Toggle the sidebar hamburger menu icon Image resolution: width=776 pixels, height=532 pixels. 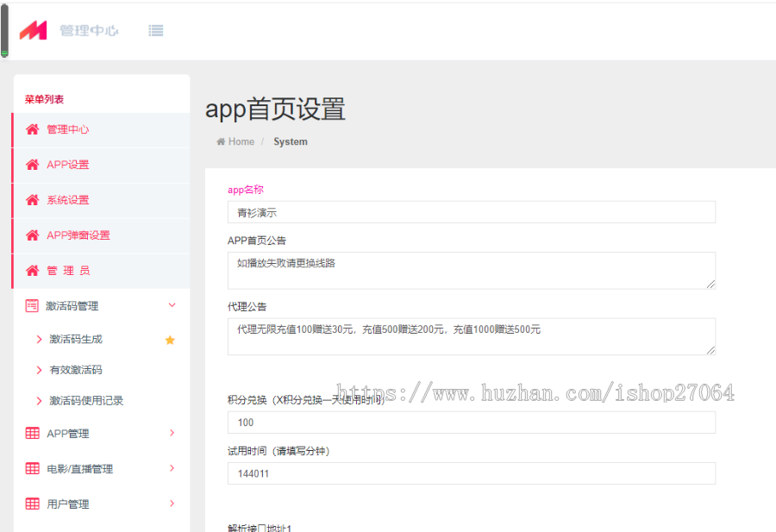(155, 31)
